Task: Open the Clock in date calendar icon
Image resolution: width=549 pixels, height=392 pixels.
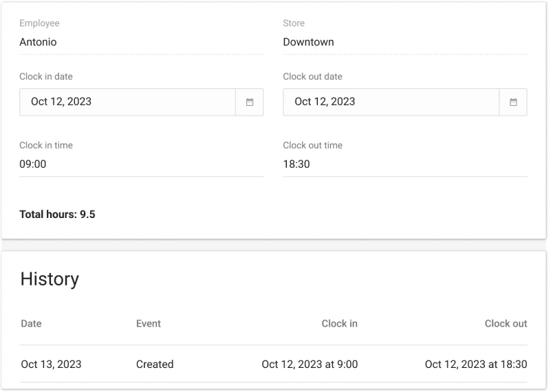Action: click(x=250, y=102)
